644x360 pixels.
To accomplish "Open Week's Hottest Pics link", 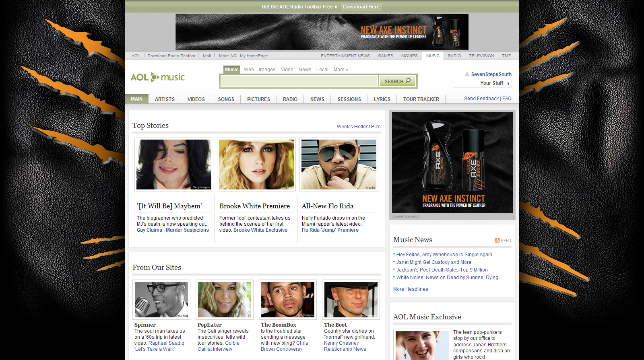I will click(x=359, y=127).
